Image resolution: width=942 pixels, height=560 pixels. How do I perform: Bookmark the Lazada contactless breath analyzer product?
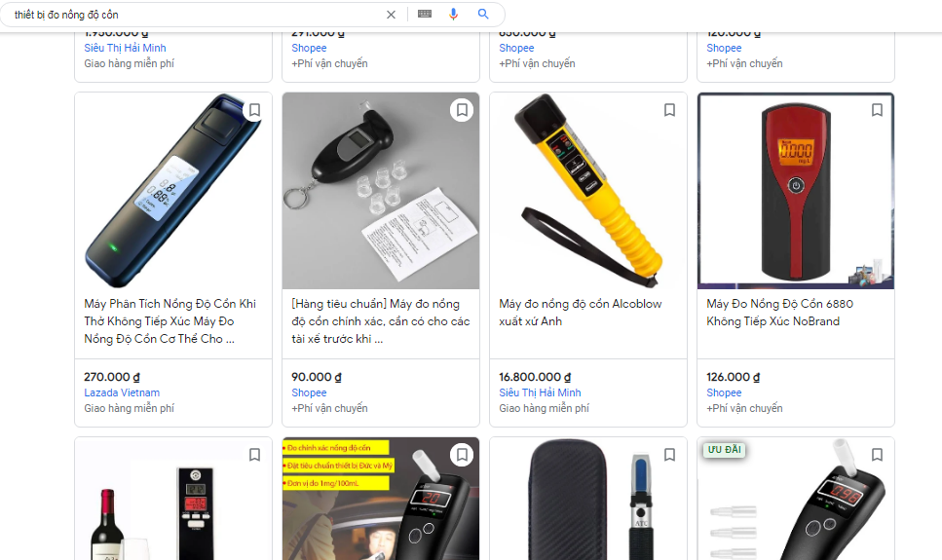(x=254, y=110)
